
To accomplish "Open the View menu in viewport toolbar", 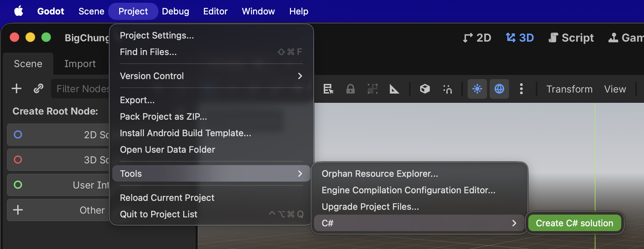I will [x=615, y=89].
